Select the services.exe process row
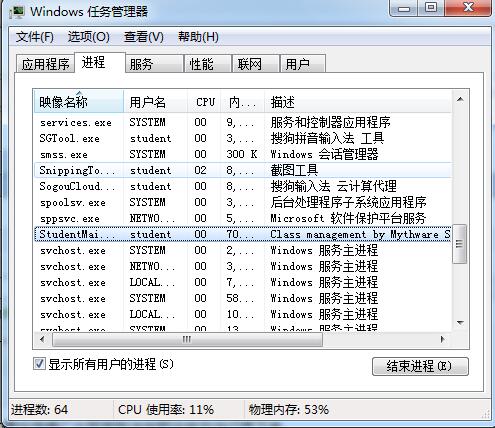 (x=243, y=122)
